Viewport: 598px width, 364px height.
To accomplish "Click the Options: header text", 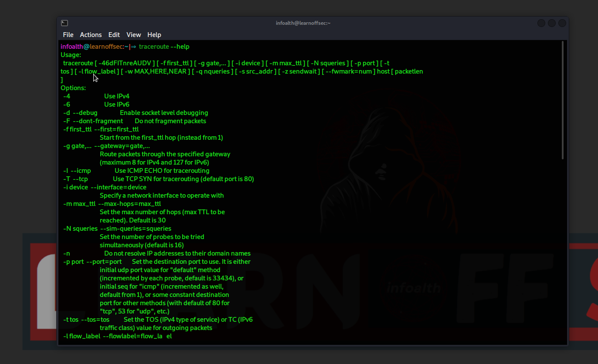I will pos(73,88).
